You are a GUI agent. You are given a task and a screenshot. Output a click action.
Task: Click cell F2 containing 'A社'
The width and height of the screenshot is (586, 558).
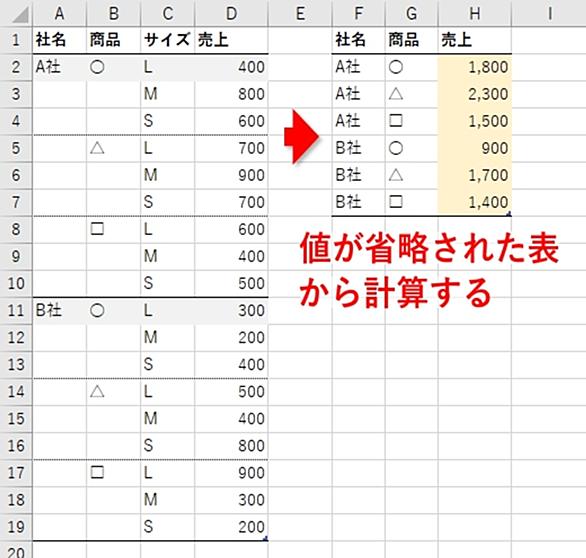(358, 67)
